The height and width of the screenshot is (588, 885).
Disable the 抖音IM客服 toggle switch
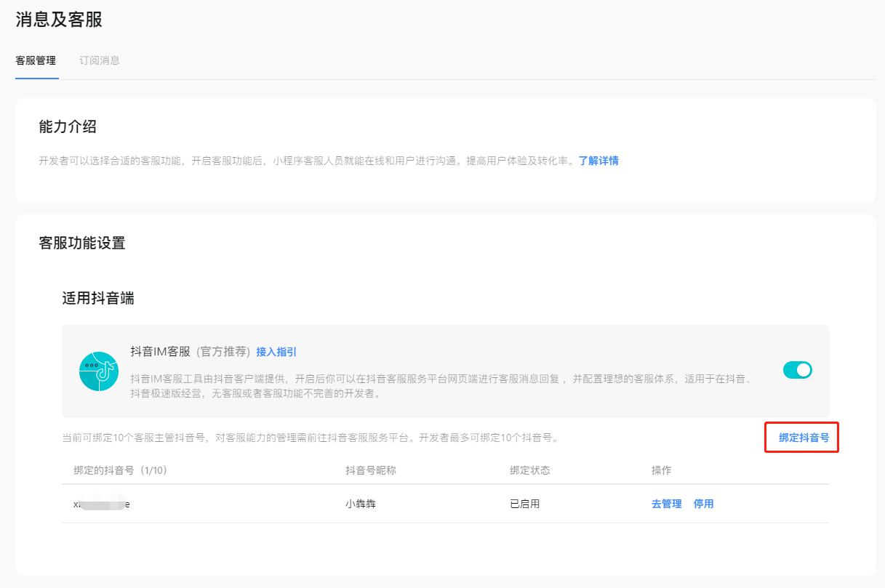point(797,370)
